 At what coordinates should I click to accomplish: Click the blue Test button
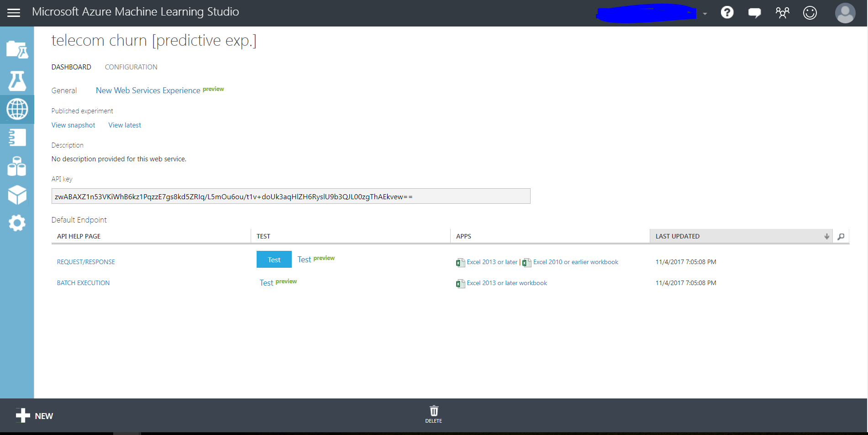click(x=274, y=260)
